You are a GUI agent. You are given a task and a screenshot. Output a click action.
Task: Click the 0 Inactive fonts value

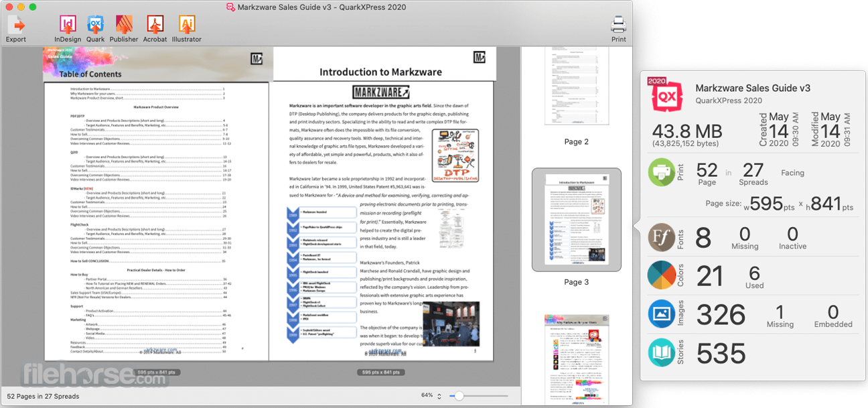(792, 234)
